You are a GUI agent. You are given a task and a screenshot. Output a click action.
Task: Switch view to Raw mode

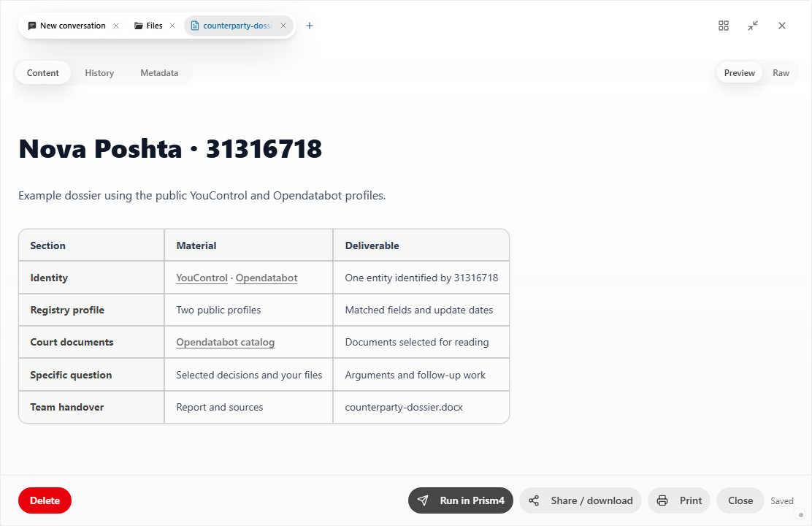pyautogui.click(x=781, y=73)
